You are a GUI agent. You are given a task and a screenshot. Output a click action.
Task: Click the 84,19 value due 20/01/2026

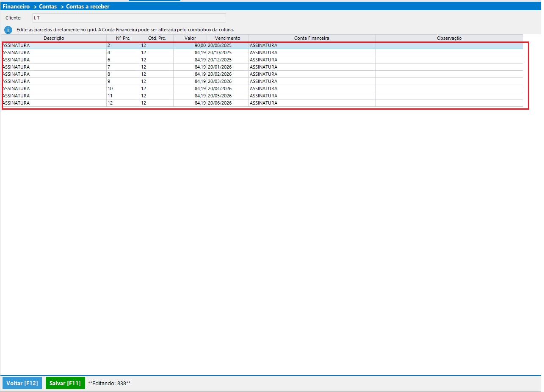[190, 67]
